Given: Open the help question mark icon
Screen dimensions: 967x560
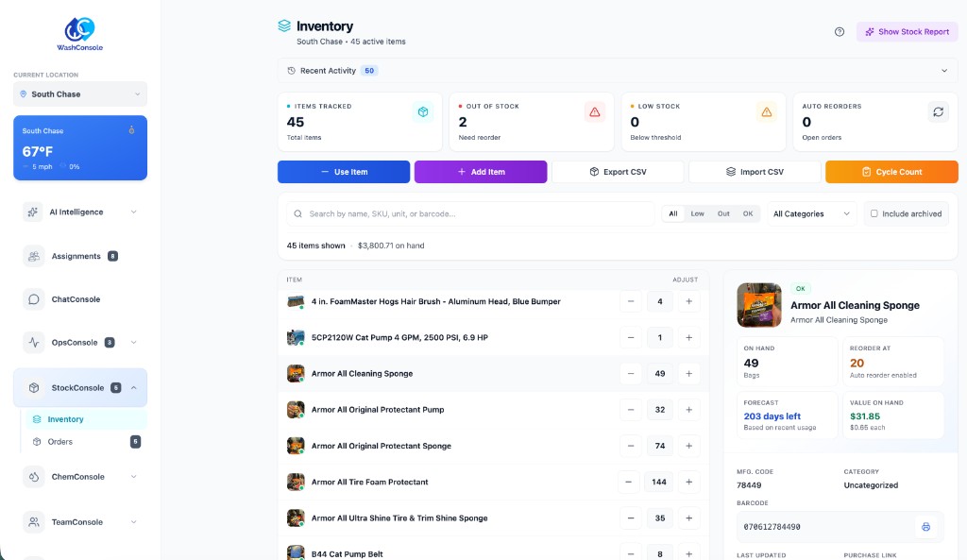Looking at the screenshot, I should (839, 31).
